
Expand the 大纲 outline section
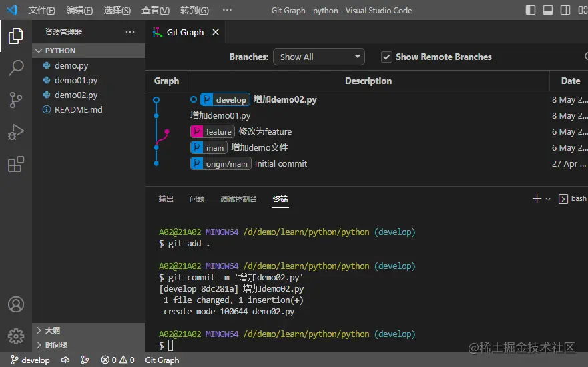[89, 330]
